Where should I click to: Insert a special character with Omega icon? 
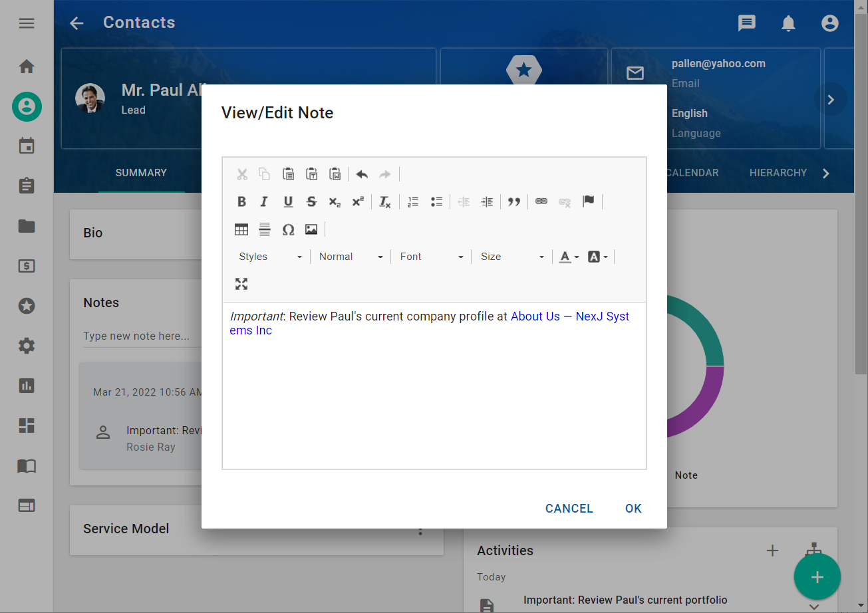[x=288, y=230]
